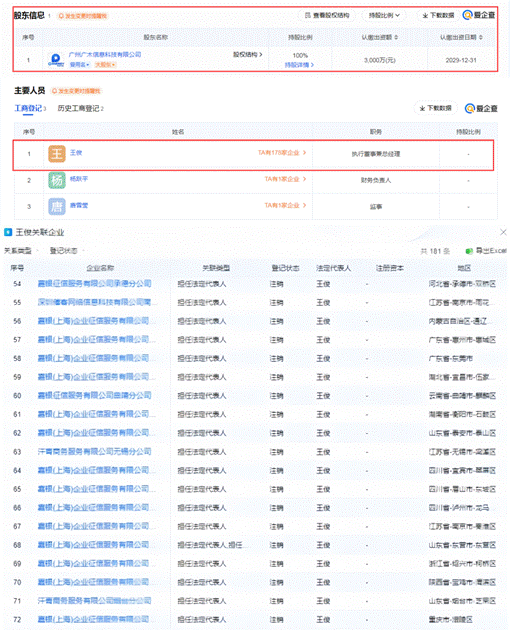The image size is (510, 630).
Task: Open company link in list row 68
Action: (96, 545)
